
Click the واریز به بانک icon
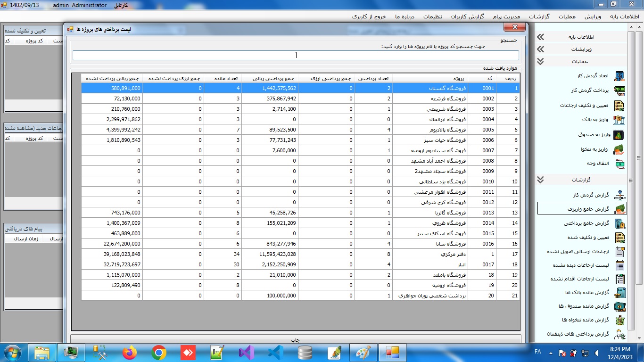click(x=619, y=120)
